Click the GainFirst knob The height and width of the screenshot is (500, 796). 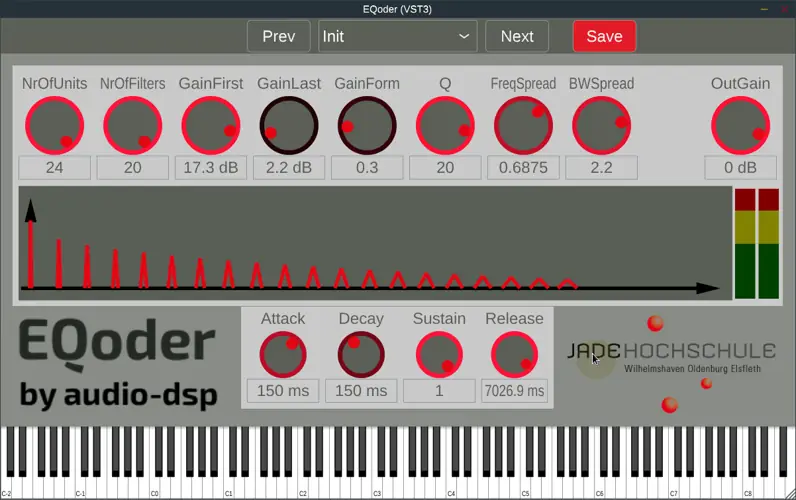coord(211,126)
